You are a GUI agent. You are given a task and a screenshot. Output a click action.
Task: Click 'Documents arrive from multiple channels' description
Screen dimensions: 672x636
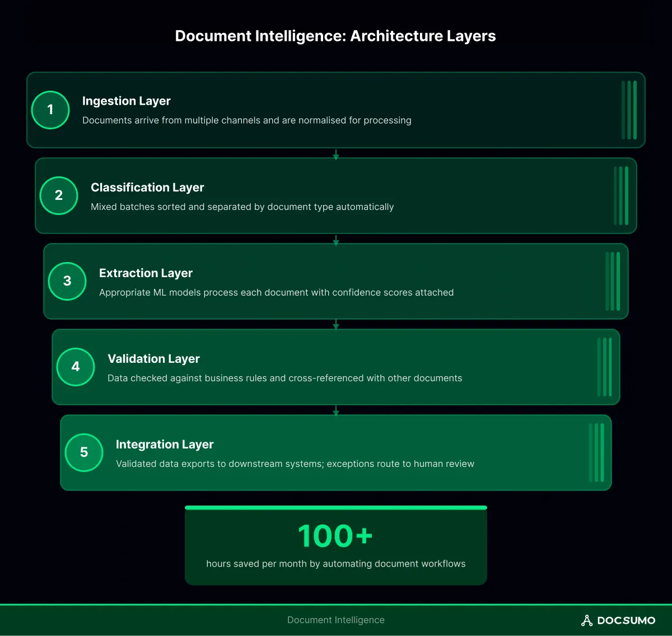pyautogui.click(x=247, y=120)
